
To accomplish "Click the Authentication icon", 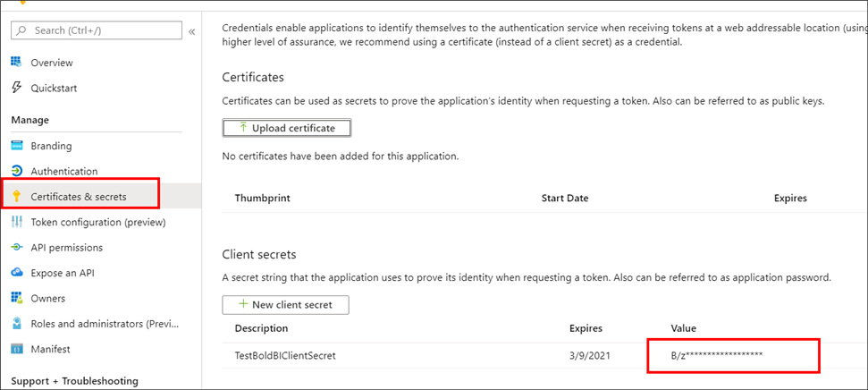I will coord(16,171).
